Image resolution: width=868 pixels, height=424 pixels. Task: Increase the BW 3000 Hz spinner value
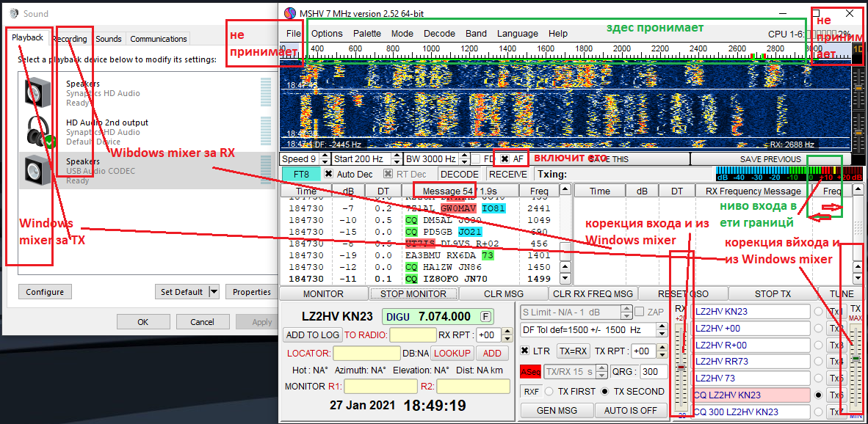click(x=465, y=156)
